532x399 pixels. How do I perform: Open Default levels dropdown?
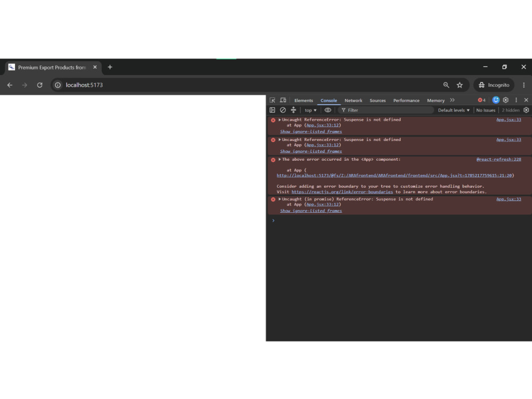pos(454,110)
